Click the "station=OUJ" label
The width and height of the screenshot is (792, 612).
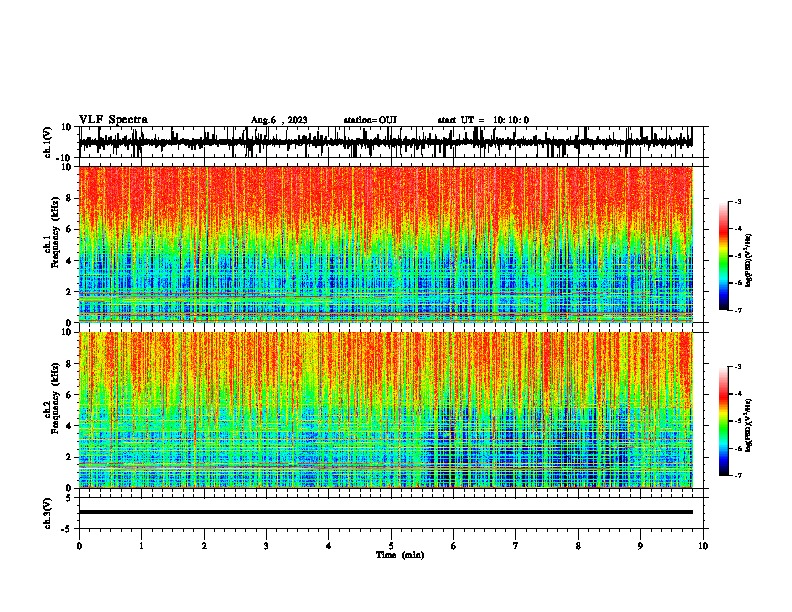(x=370, y=120)
